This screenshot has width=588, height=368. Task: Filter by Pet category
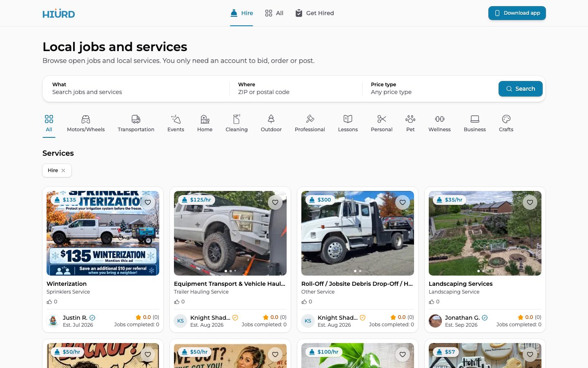(x=410, y=123)
